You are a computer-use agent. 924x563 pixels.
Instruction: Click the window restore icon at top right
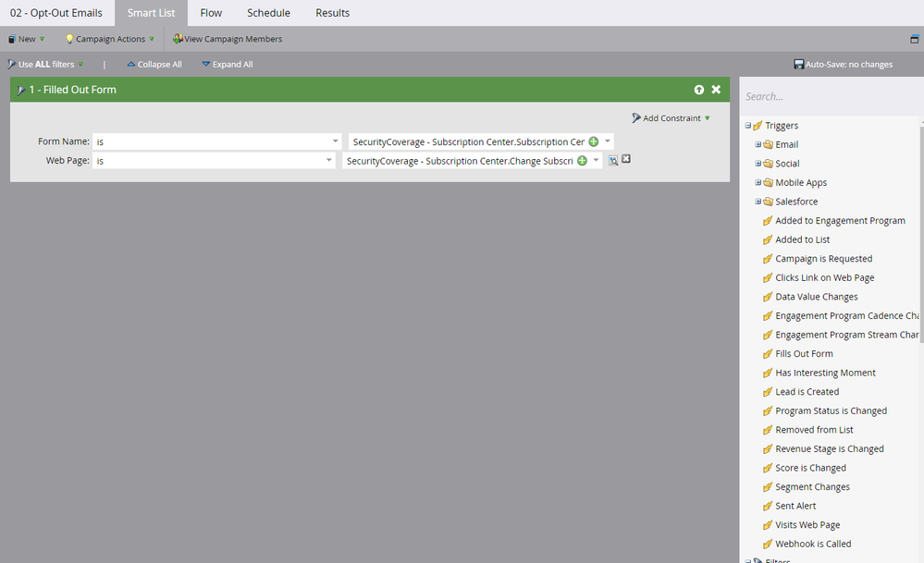click(915, 39)
